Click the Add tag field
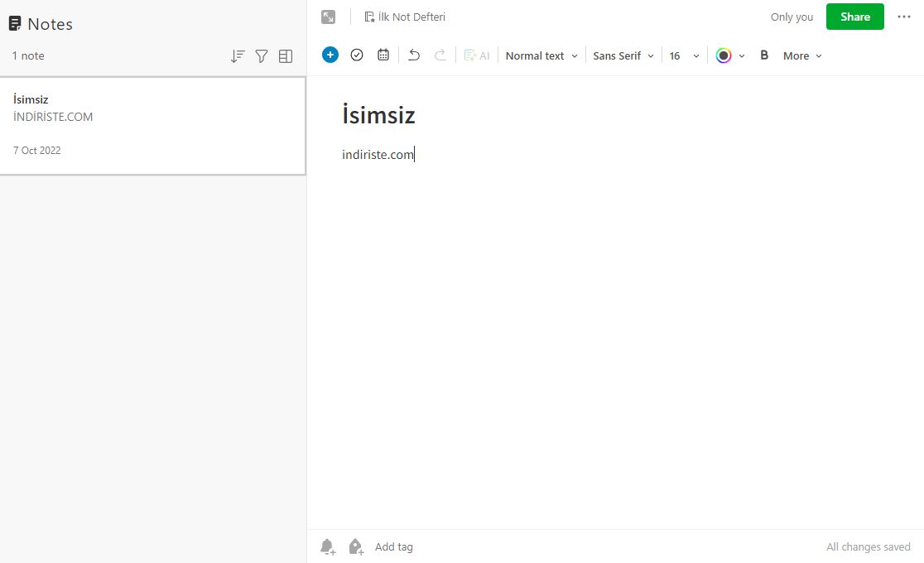The width and height of the screenshot is (924, 563). tap(393, 547)
